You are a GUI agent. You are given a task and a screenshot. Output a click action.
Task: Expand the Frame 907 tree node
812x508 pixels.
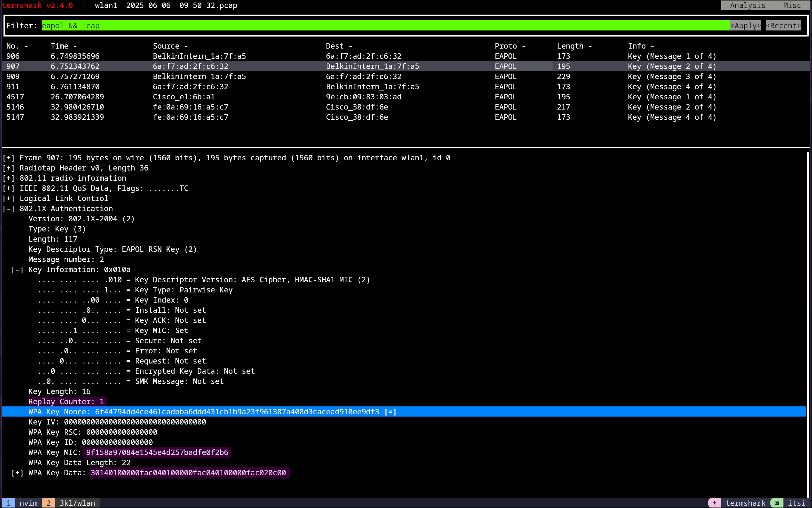tap(8, 158)
